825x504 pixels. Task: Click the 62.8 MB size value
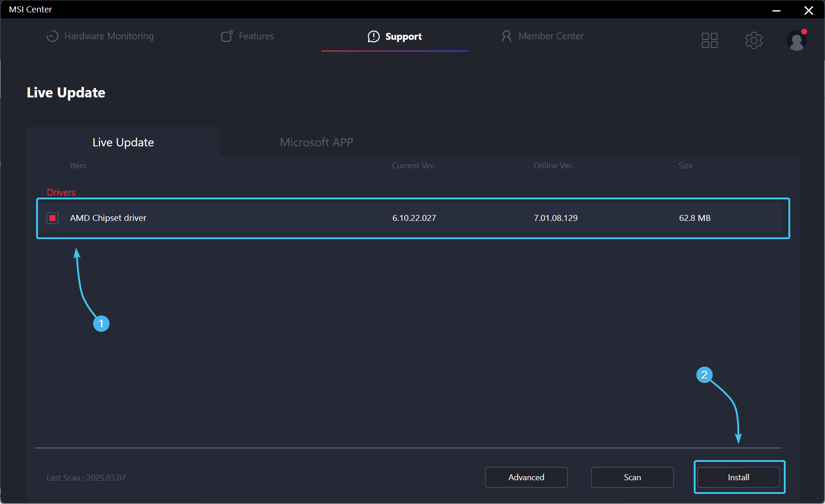coord(695,218)
